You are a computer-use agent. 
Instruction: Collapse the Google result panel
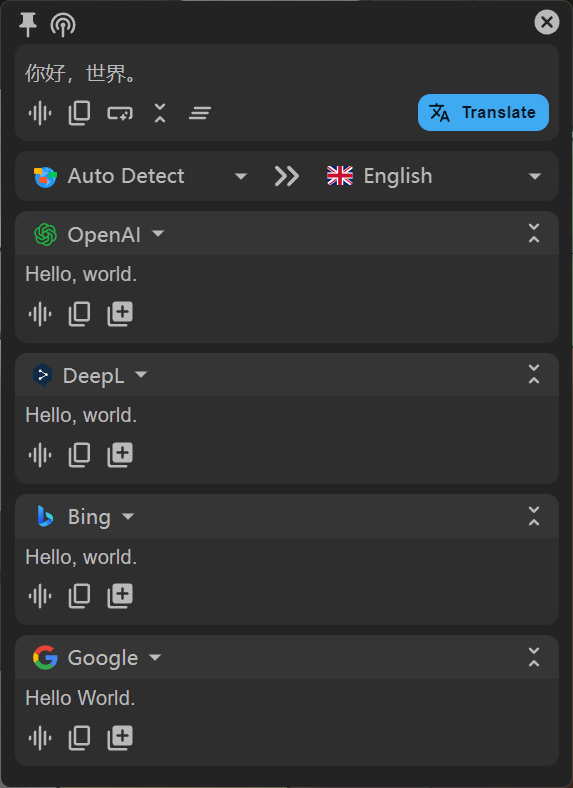[x=534, y=657]
